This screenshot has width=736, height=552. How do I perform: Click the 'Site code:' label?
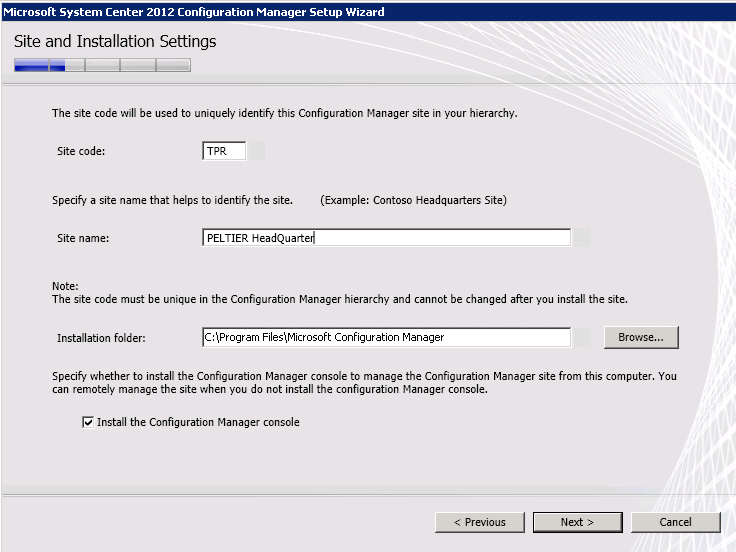point(81,151)
